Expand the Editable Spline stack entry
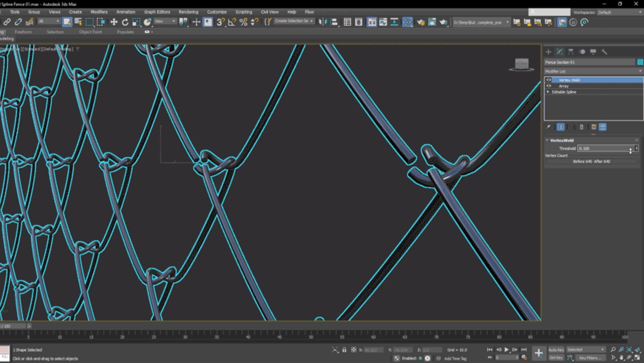This screenshot has width=644, height=363. (x=548, y=92)
